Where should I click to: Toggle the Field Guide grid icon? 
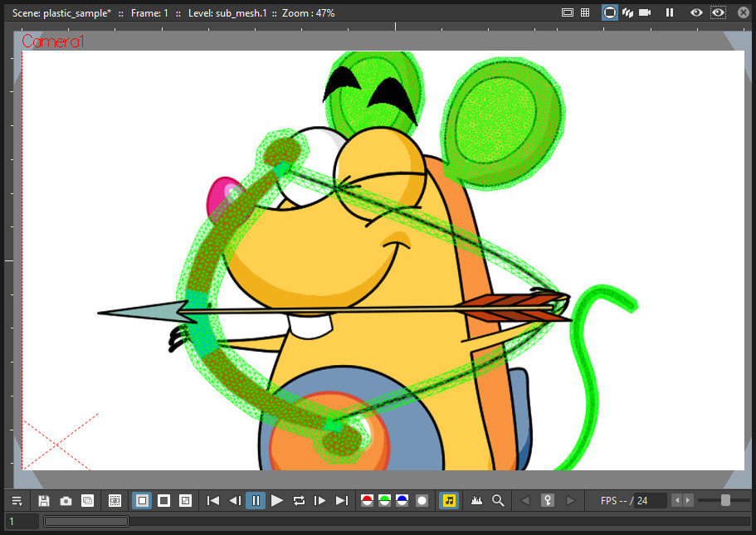tap(585, 12)
